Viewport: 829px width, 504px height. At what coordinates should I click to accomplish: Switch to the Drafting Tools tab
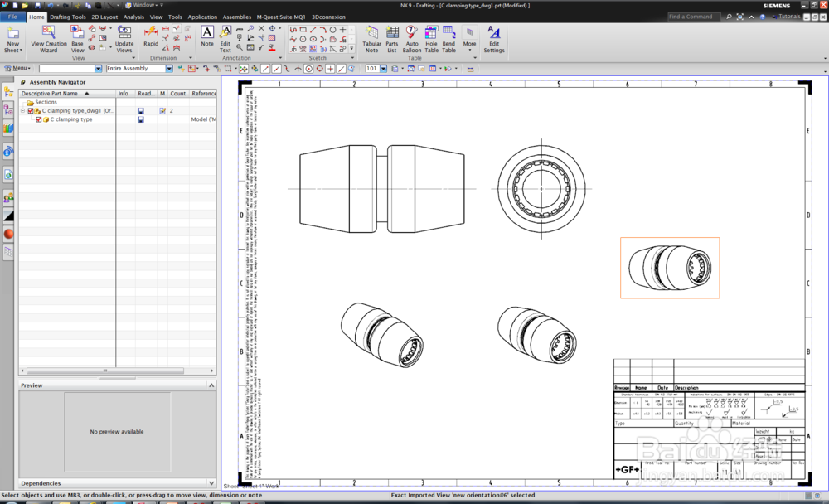[68, 17]
